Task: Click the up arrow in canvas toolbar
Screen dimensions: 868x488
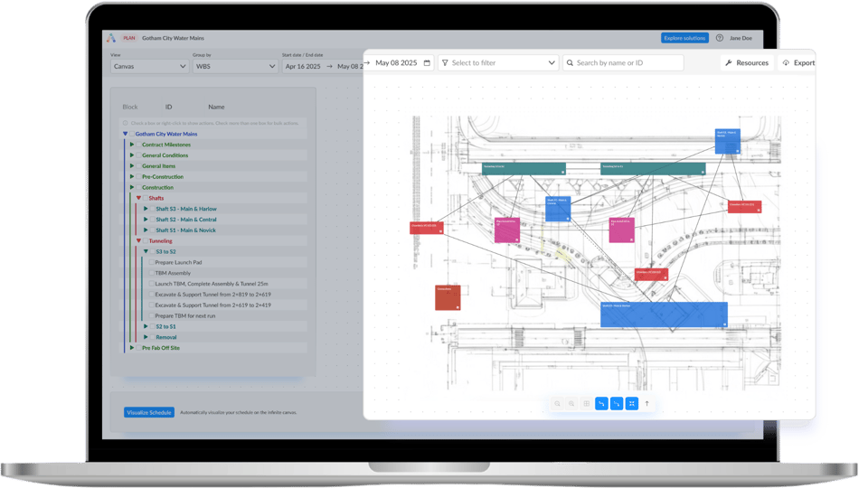Action: [x=646, y=404]
